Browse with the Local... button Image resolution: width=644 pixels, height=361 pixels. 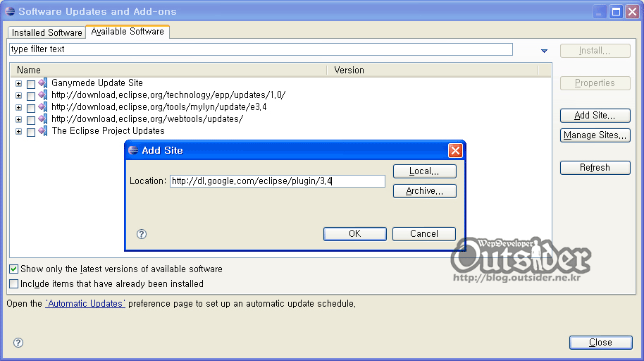(x=425, y=171)
